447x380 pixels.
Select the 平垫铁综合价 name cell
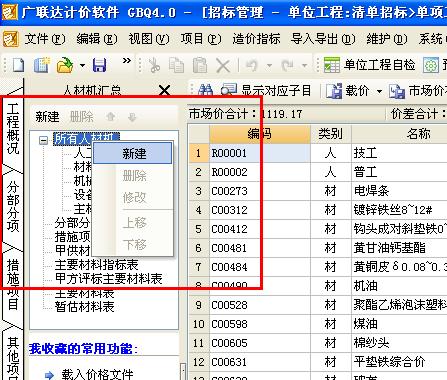tap(399, 362)
